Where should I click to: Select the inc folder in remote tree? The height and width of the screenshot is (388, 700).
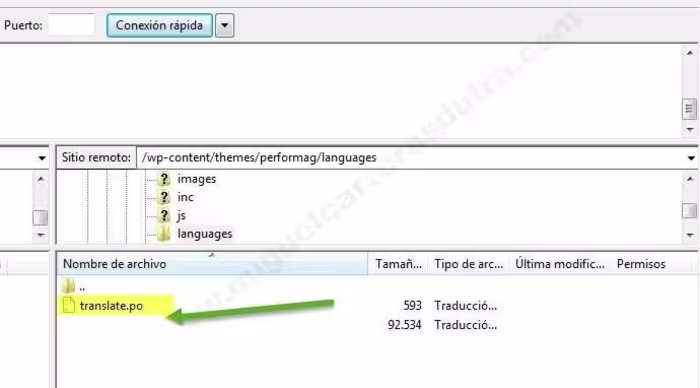click(x=185, y=197)
